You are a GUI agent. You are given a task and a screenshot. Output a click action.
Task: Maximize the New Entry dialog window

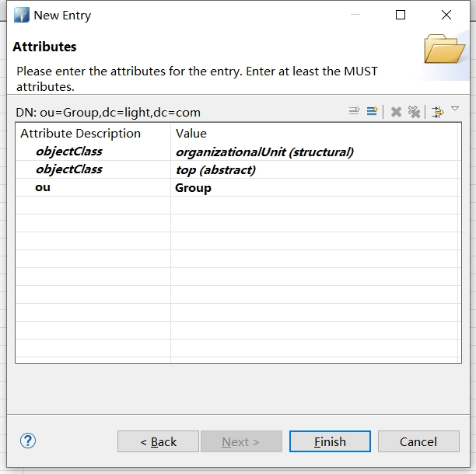tap(401, 15)
